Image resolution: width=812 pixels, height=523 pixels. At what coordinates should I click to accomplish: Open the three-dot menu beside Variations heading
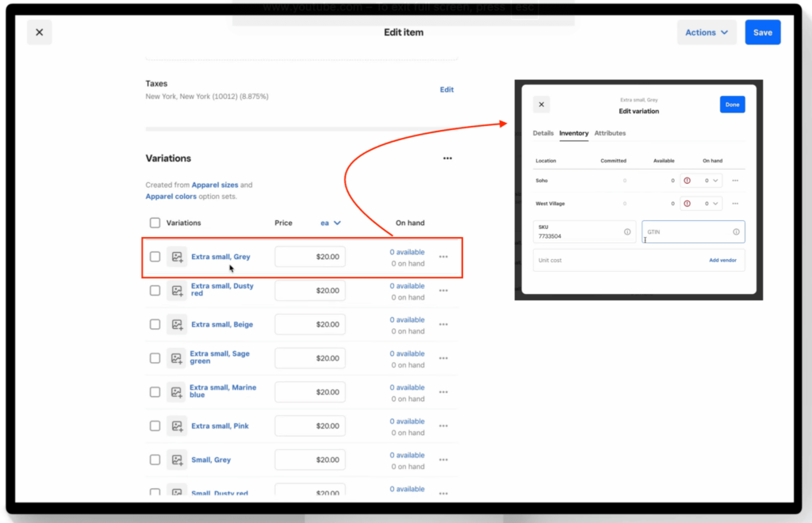coord(447,158)
